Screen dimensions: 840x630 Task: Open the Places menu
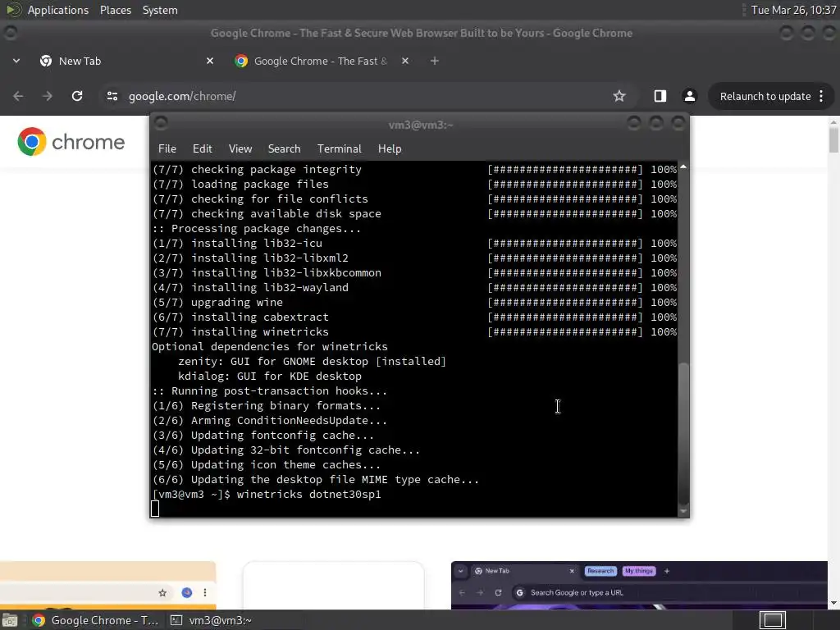[115, 10]
